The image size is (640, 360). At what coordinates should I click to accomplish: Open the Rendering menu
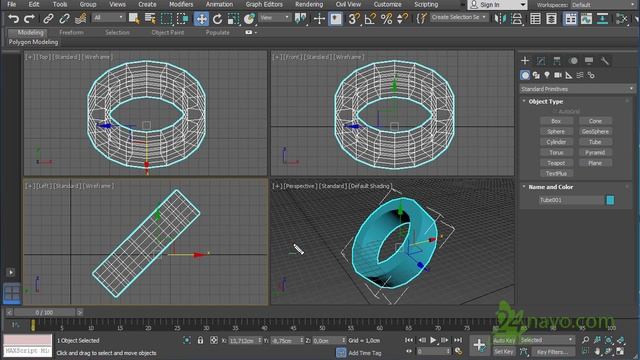[x=309, y=4]
